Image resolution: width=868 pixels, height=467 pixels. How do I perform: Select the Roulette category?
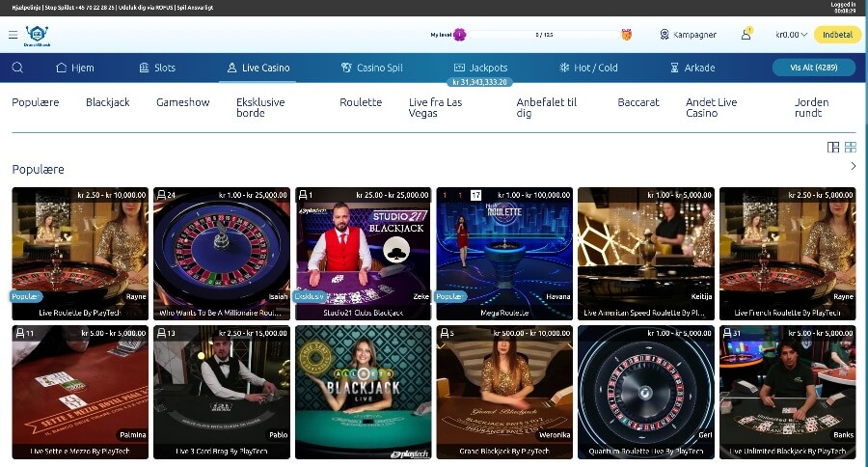click(361, 102)
